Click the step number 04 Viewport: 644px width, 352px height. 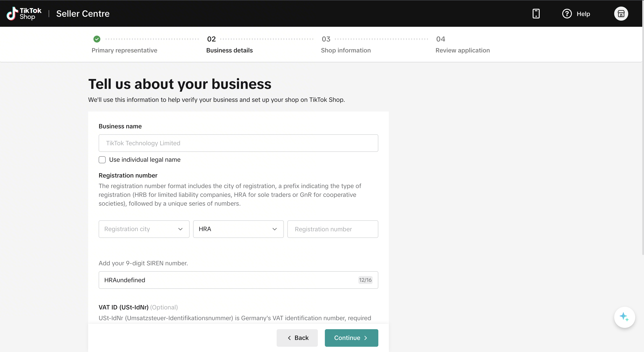(441, 39)
